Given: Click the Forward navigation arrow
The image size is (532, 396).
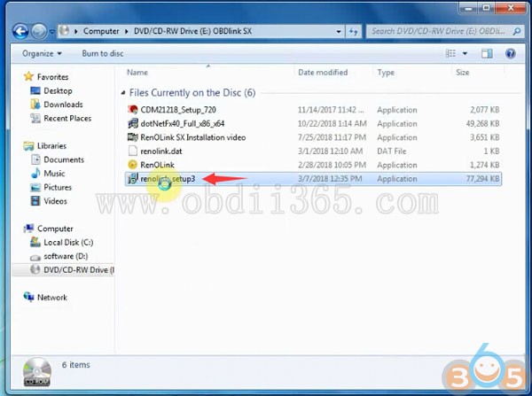Looking at the screenshot, I should pos(39,32).
